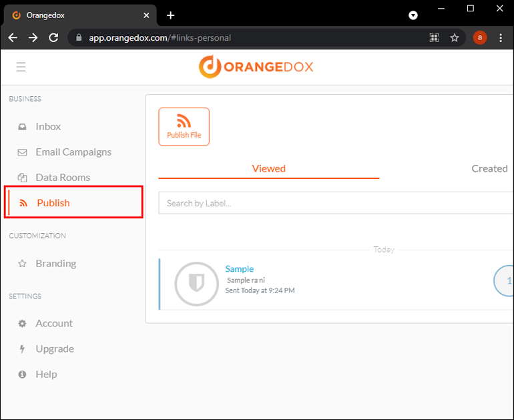
Task: Open Inbox in the sidebar
Action: [x=48, y=127]
